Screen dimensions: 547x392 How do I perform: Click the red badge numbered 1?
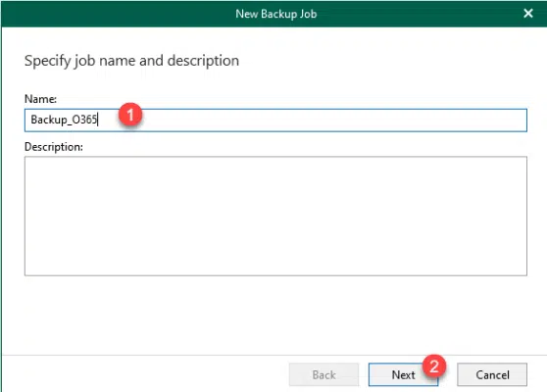pyautogui.click(x=130, y=114)
